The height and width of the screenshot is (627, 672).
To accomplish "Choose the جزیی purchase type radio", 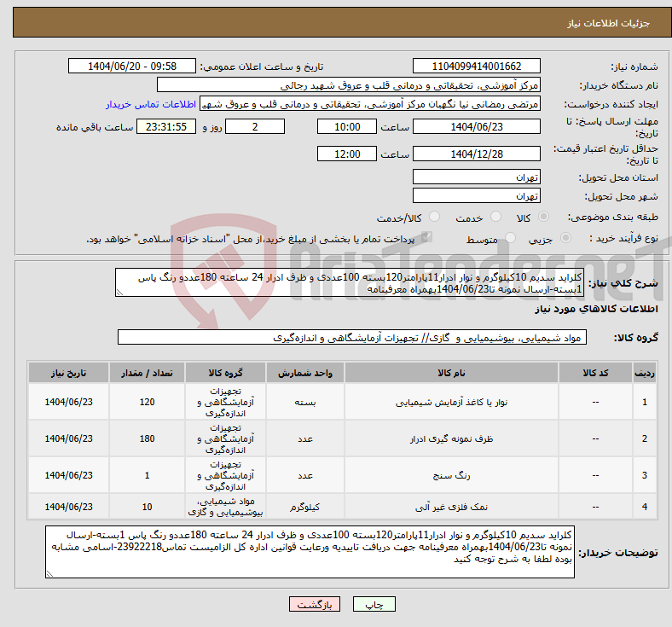I will click(565, 238).
